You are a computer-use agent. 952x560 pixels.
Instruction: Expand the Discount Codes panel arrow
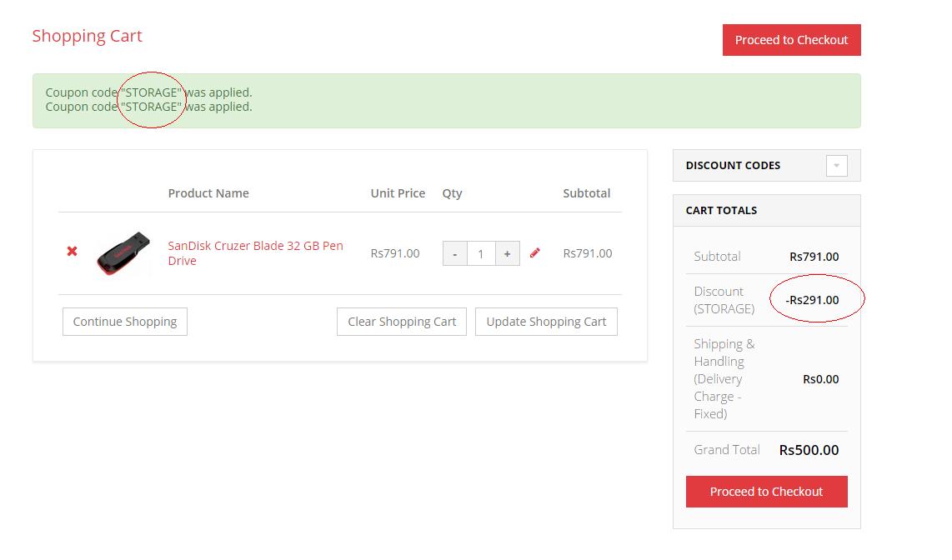[x=837, y=166]
